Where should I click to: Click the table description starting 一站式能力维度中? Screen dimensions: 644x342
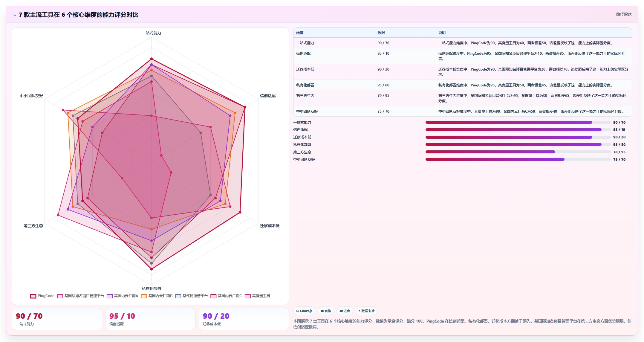click(525, 43)
